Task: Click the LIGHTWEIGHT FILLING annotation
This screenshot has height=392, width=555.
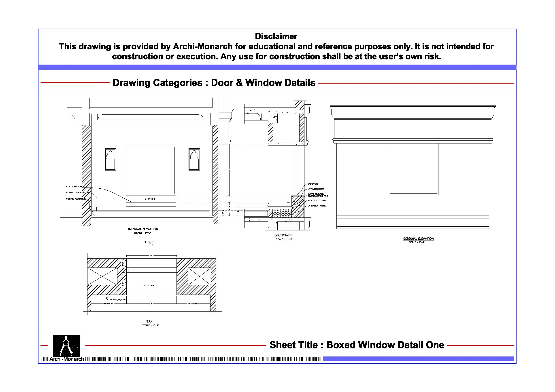Action: [317, 206]
